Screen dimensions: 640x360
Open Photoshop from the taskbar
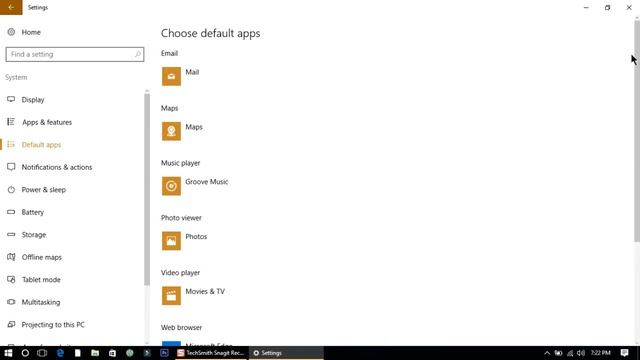click(x=164, y=353)
